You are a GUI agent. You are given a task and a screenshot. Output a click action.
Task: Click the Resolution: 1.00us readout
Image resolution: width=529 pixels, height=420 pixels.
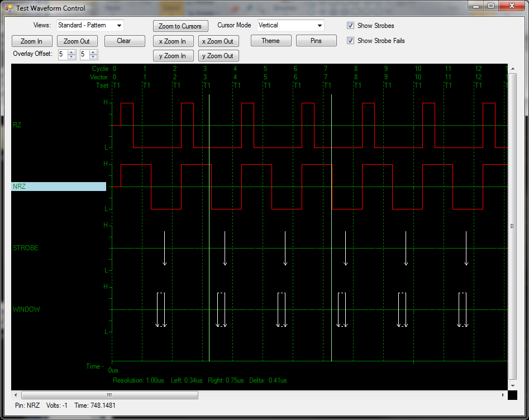139,380
